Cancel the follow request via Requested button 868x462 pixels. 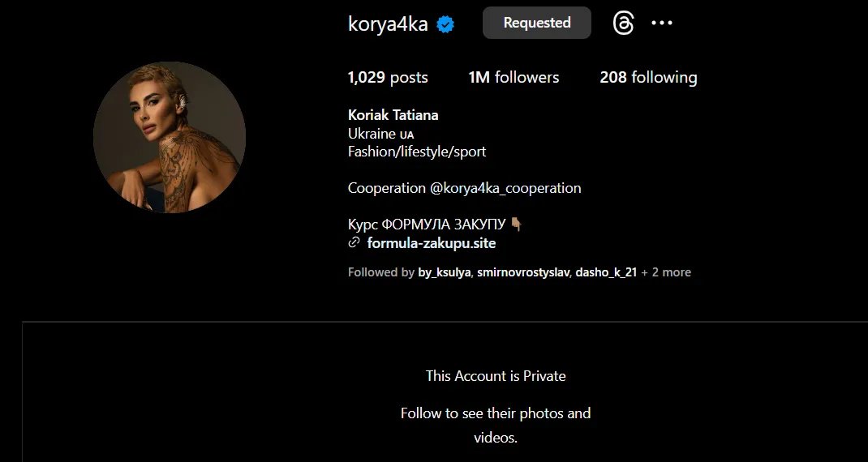[x=536, y=23]
